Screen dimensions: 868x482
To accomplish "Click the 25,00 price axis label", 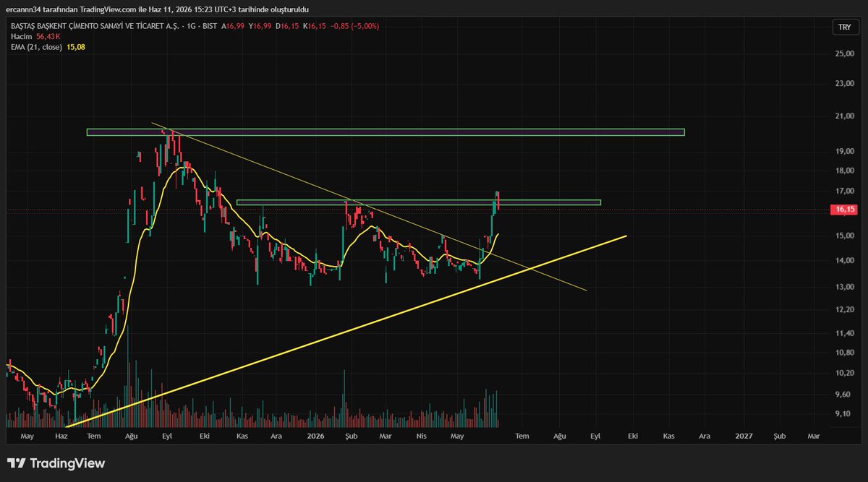I will click(844, 54).
